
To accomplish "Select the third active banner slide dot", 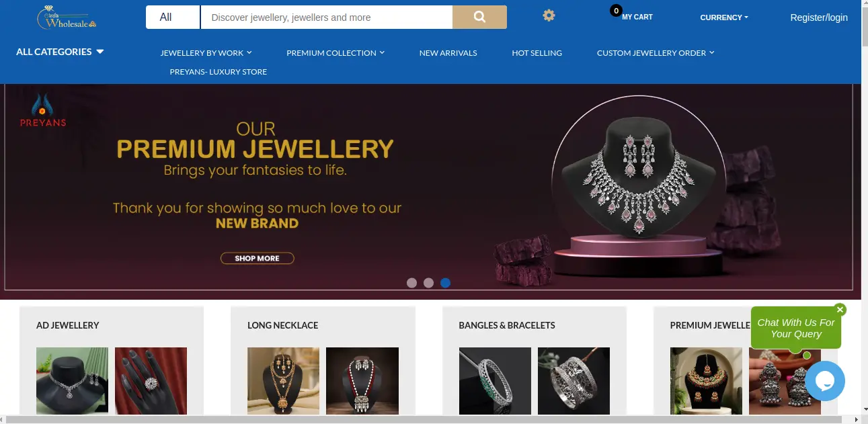I will [445, 283].
